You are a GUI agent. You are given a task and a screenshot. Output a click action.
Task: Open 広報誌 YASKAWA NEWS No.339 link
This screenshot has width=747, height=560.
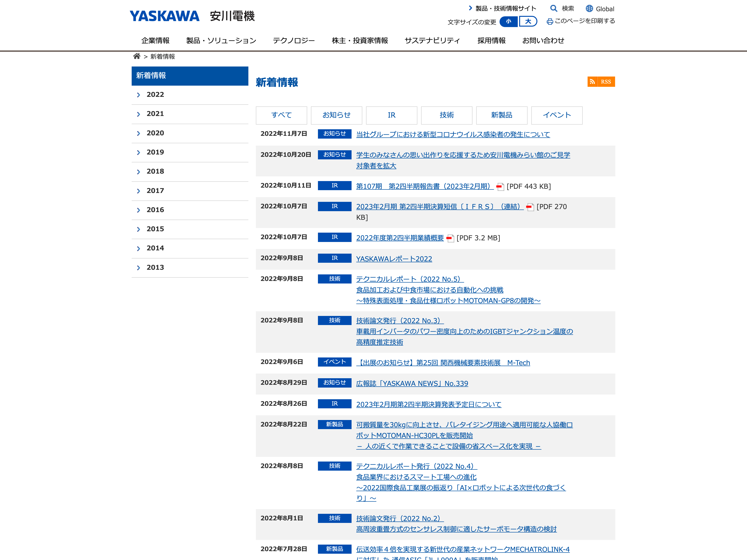coord(412,383)
